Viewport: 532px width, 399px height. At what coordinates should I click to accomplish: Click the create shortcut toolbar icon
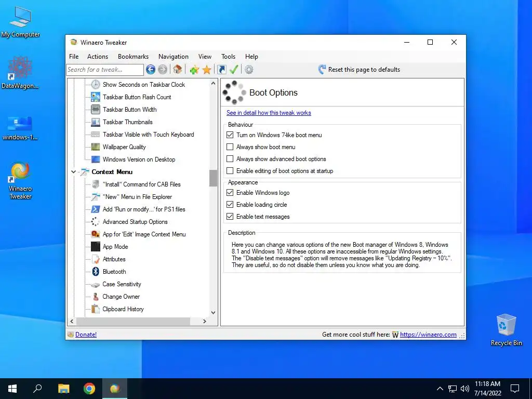(x=221, y=70)
